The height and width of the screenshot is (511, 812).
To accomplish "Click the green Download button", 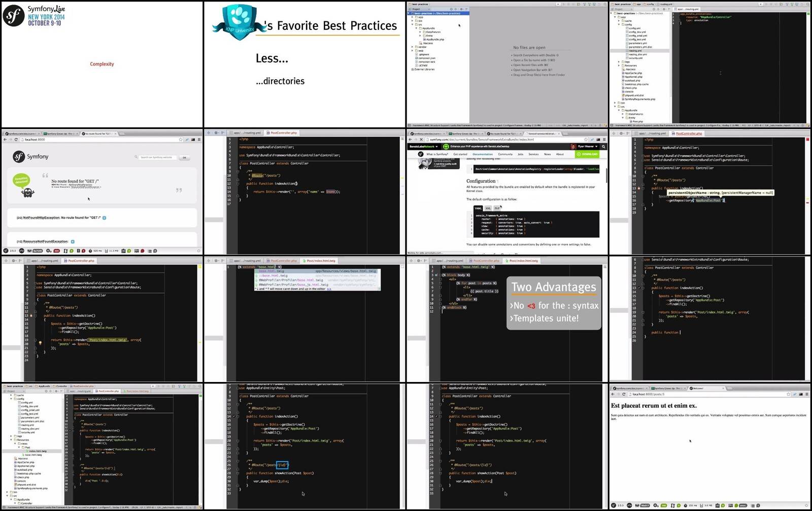I will pos(588,154).
